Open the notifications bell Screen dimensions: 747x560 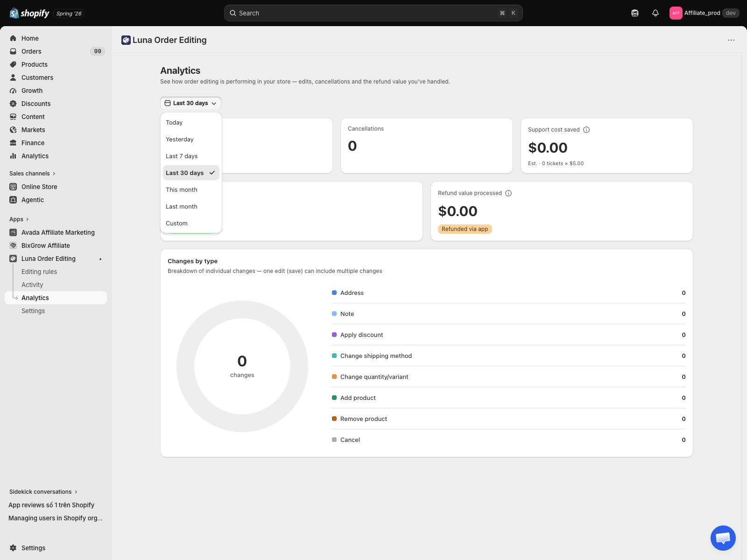click(655, 13)
